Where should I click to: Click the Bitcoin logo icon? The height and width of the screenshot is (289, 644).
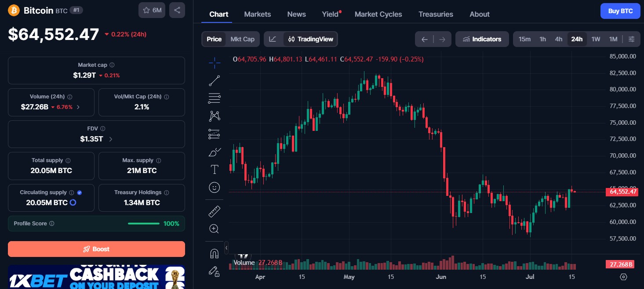[x=14, y=10]
